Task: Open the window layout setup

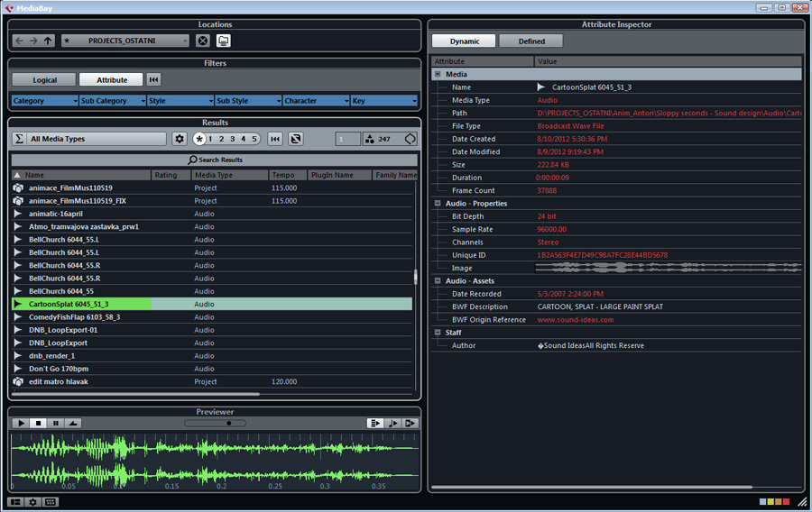Action: [15, 502]
